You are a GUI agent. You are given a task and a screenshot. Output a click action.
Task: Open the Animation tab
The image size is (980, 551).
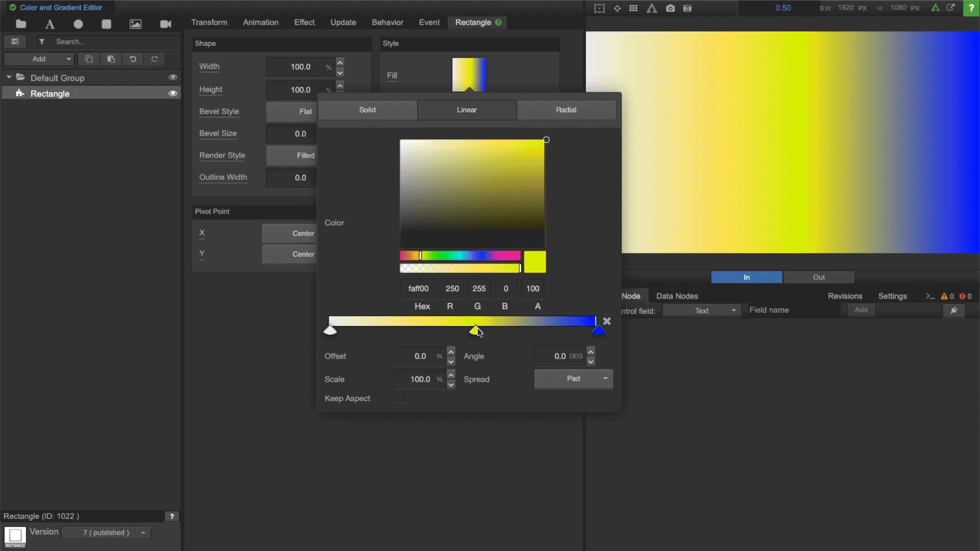click(x=261, y=22)
